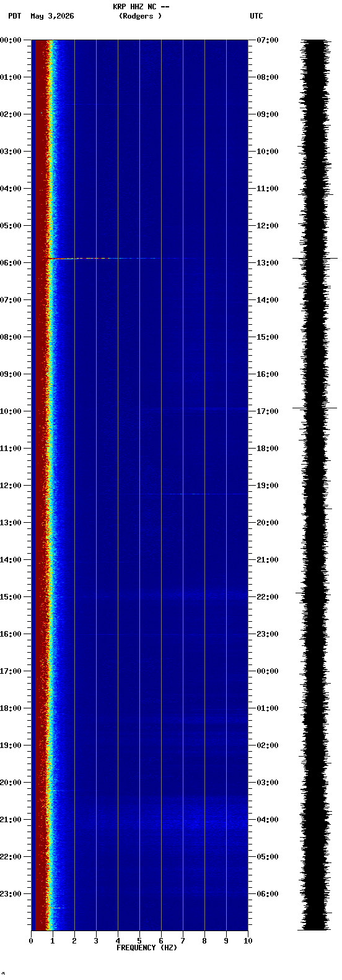Click the 'UTC' timezone header label

(x=256, y=16)
